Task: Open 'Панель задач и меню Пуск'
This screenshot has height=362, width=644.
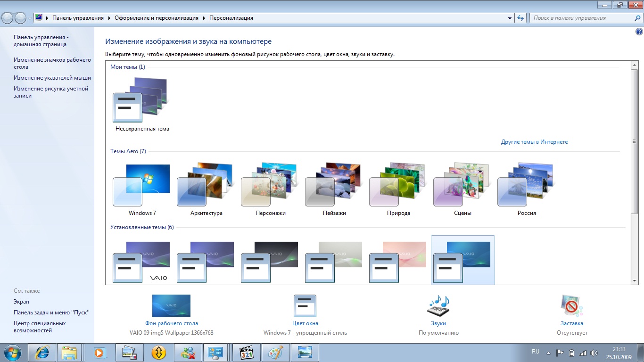Action: (51, 313)
